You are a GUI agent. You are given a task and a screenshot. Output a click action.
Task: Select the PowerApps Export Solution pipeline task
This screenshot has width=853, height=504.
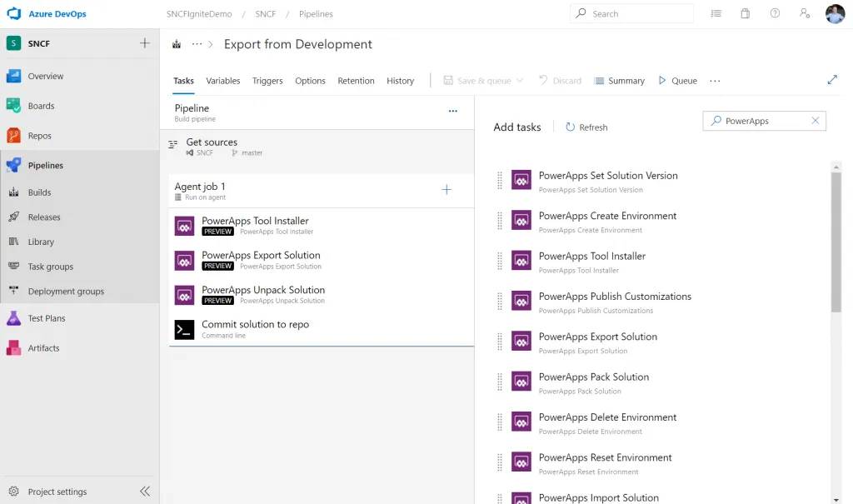click(x=321, y=260)
